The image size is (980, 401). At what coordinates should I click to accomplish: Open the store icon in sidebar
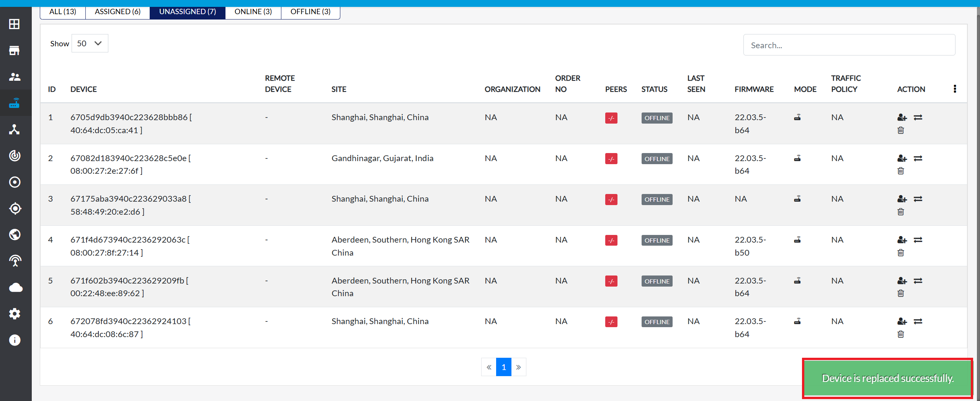point(15,51)
